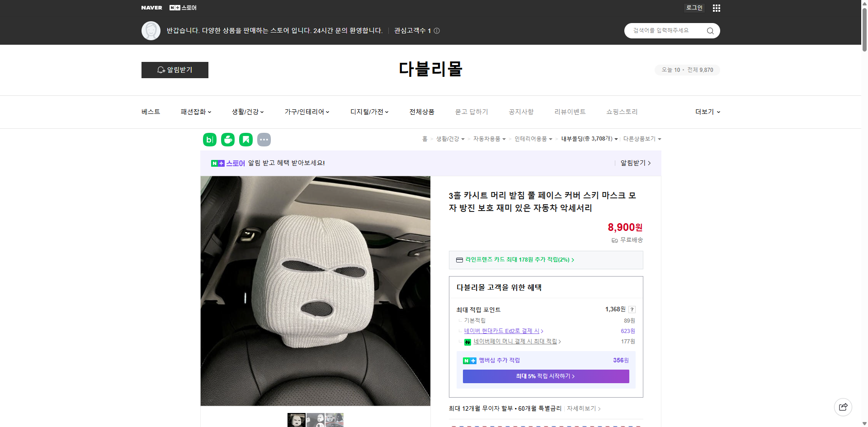Share product to Naver Blog icon
868x427 pixels.
tap(209, 140)
